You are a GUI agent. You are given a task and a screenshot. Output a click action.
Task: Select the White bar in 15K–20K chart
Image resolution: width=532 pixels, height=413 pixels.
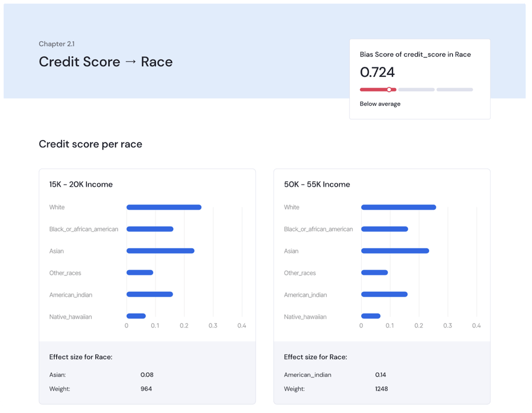click(163, 207)
